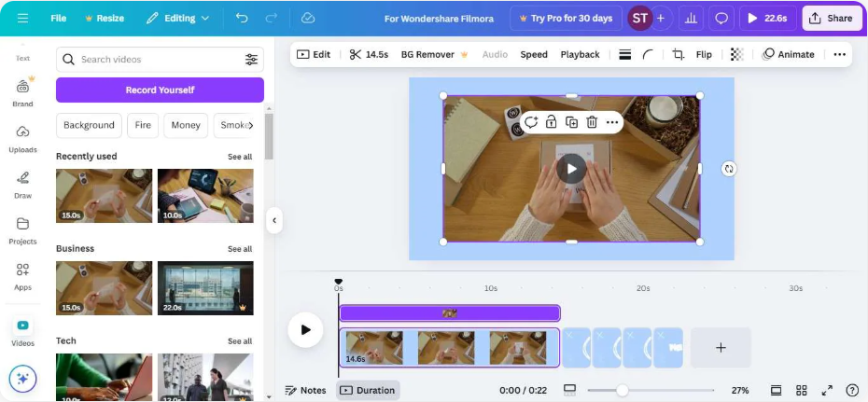Select the 10.0s tablet video in Recently used
This screenshot has height=402, width=868.
coord(205,196)
